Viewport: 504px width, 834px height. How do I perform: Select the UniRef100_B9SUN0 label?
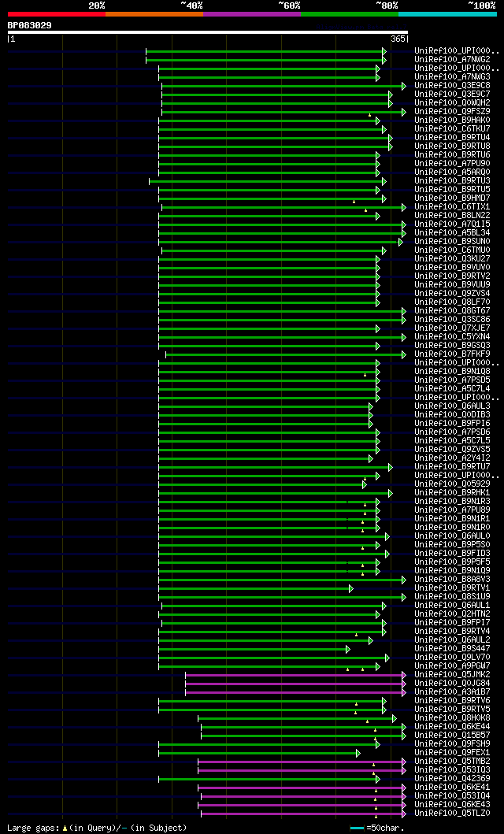click(453, 242)
